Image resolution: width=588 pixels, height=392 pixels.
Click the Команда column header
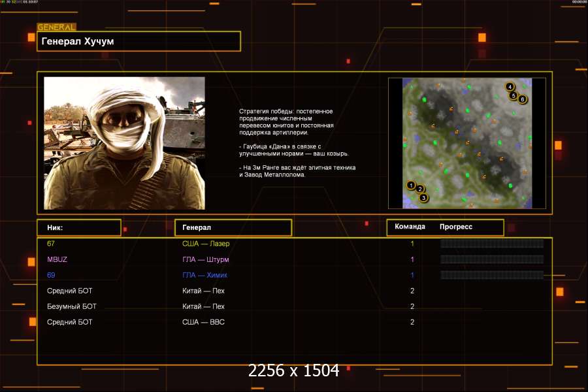[x=410, y=227]
